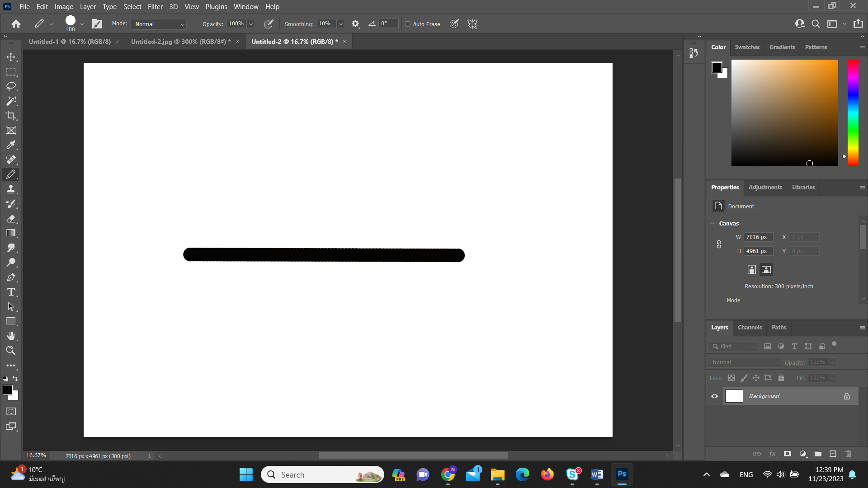This screenshot has width=868, height=488.
Task: Set canvas to landscape orientation
Action: tap(766, 270)
